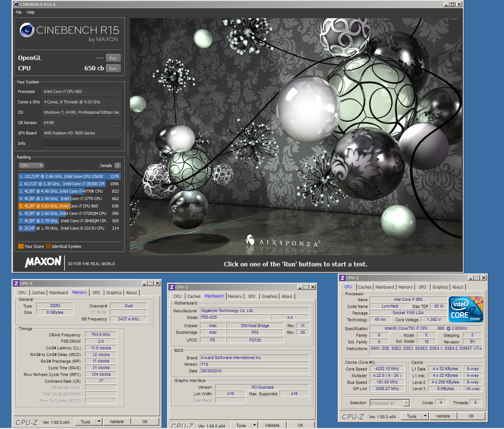Open Graphics tab in Memory CPU-Z window

pos(114,293)
